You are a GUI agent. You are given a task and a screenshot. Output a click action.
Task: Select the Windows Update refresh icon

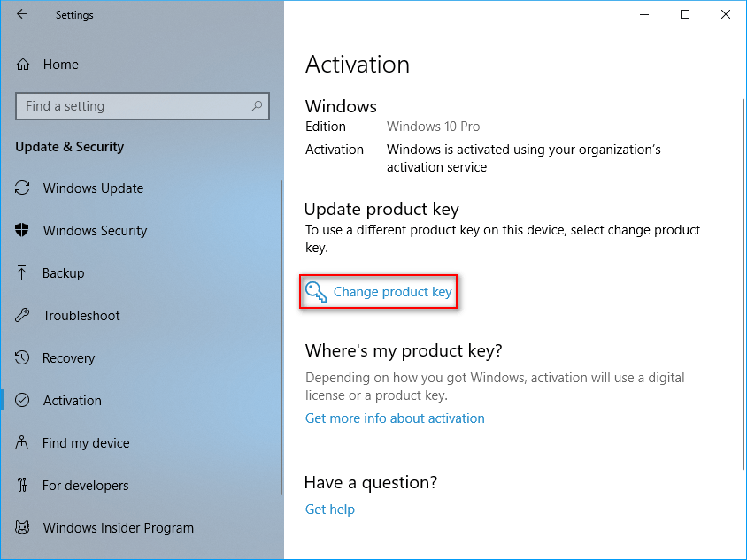point(23,188)
